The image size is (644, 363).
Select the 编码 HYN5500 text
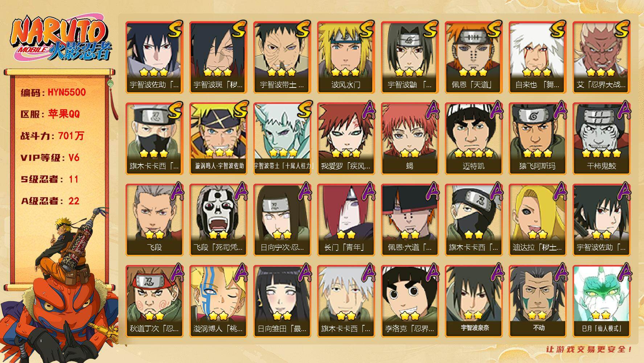coord(53,92)
